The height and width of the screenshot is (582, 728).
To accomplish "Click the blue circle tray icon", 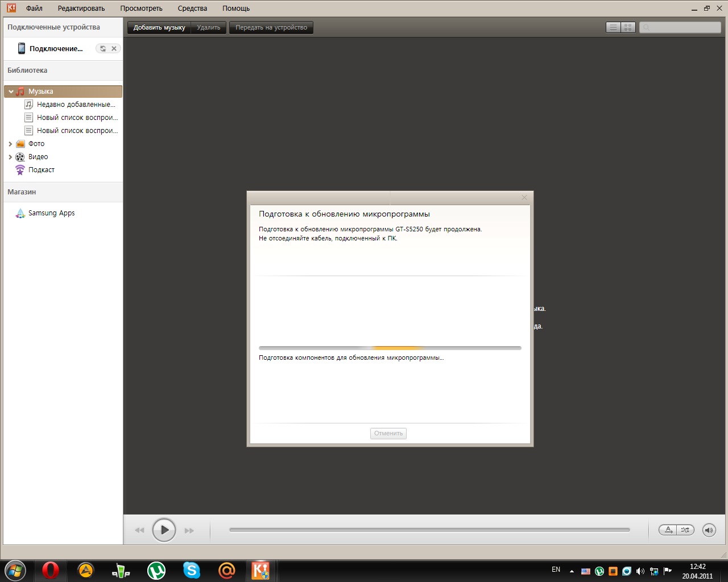I will [627, 571].
